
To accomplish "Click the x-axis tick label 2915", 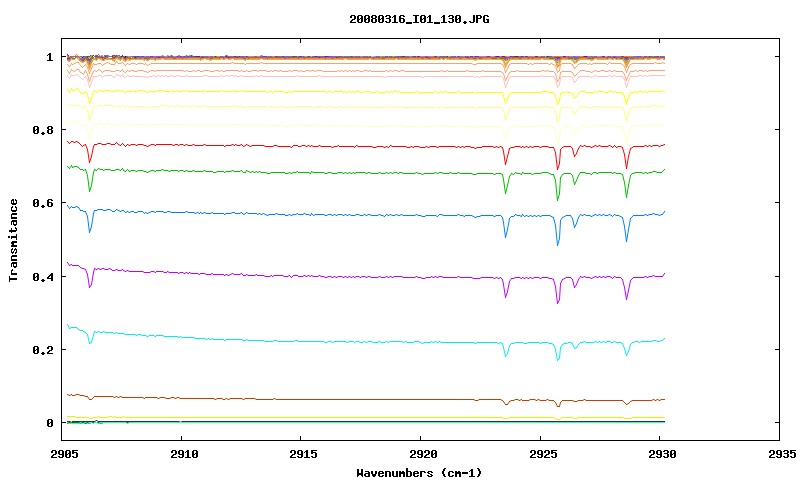I will click(x=304, y=454).
